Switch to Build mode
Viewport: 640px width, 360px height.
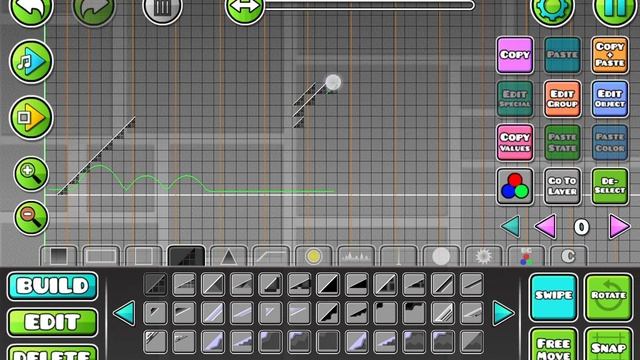[53, 286]
